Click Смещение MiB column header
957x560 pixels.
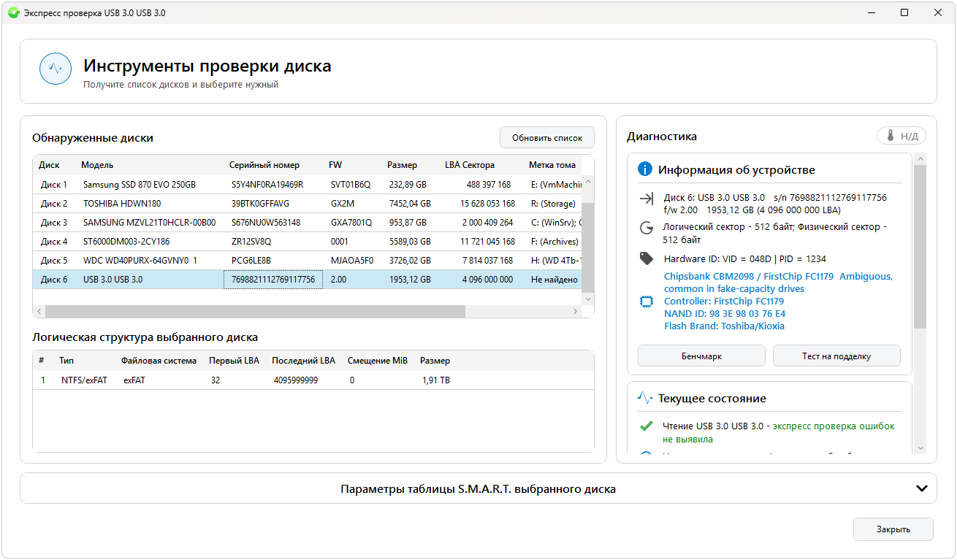tap(378, 361)
